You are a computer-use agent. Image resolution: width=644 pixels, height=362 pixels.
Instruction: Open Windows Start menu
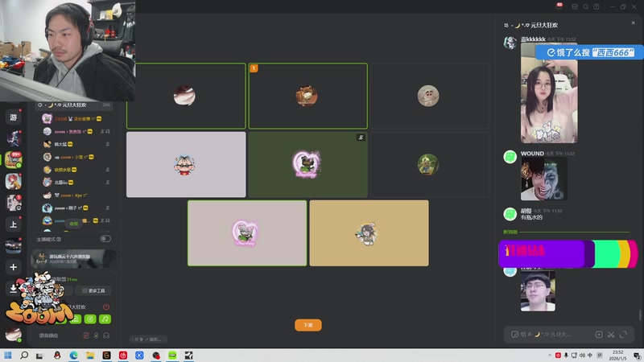8,355
